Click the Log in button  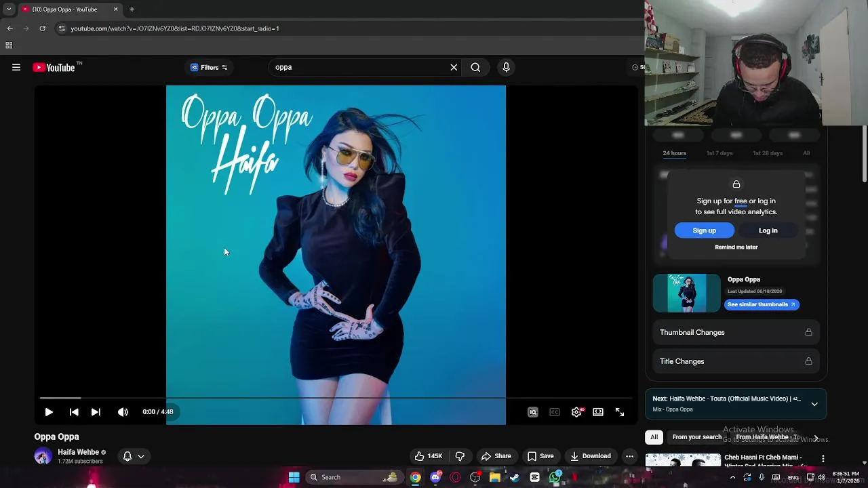click(768, 230)
